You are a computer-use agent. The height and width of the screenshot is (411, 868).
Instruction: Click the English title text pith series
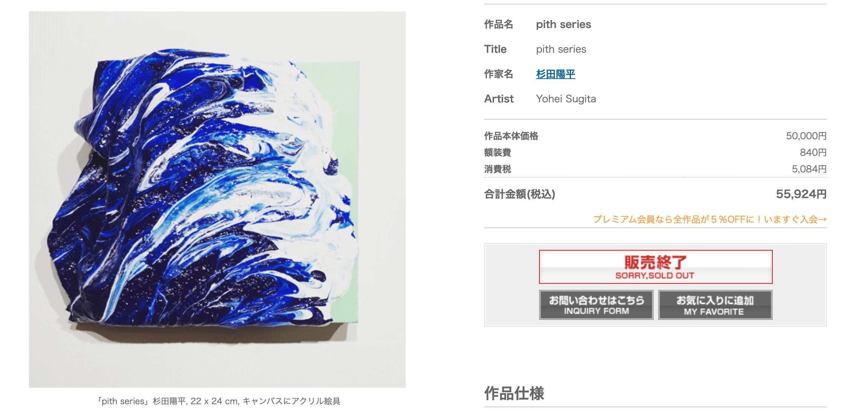click(561, 49)
